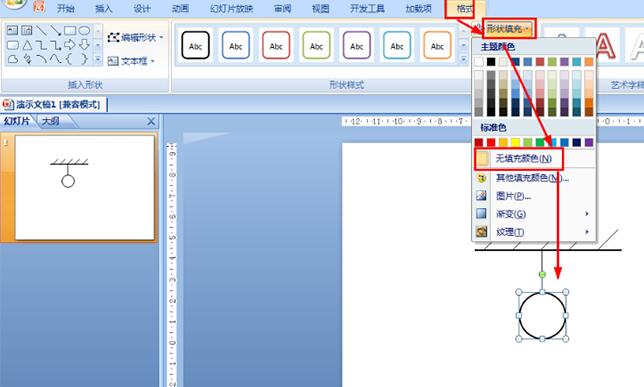Click the Office button orb
Viewport: 644px width, 387px height.
point(15,3)
